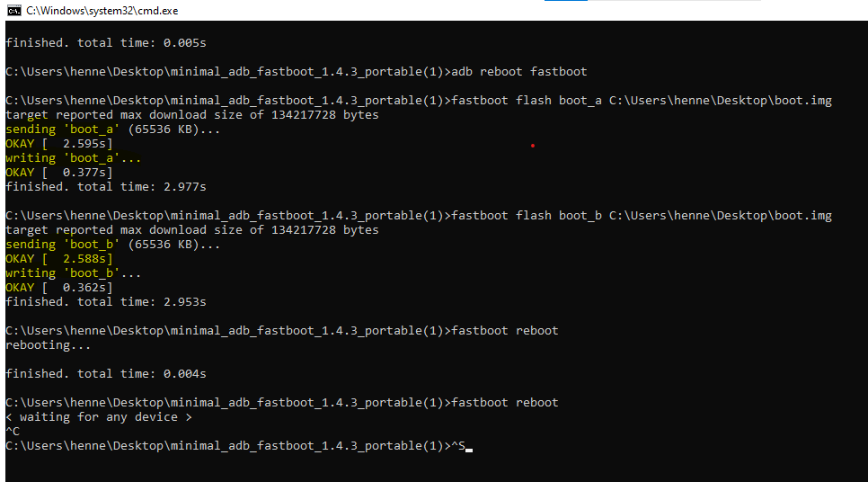Click the "writing 'boot_a'..." output line

tap(73, 158)
